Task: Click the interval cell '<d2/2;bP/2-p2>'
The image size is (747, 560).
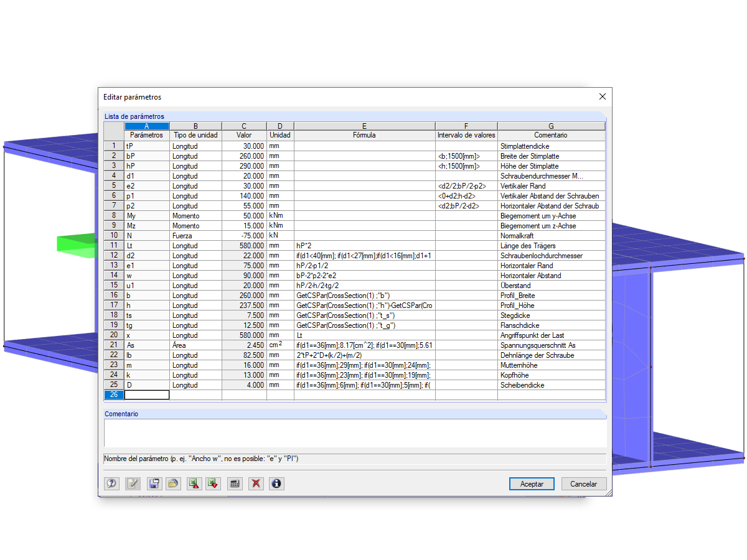Action: coord(466,186)
